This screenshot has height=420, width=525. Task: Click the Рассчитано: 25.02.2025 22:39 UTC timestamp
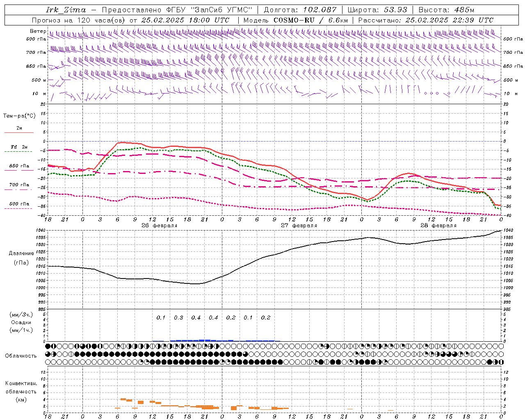pyautogui.click(x=426, y=20)
